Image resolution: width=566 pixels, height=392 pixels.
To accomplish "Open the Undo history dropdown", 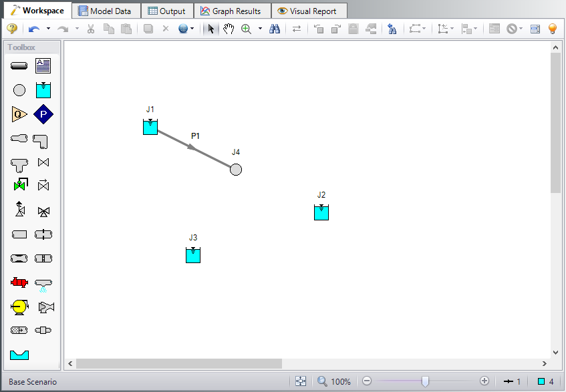I will point(49,29).
